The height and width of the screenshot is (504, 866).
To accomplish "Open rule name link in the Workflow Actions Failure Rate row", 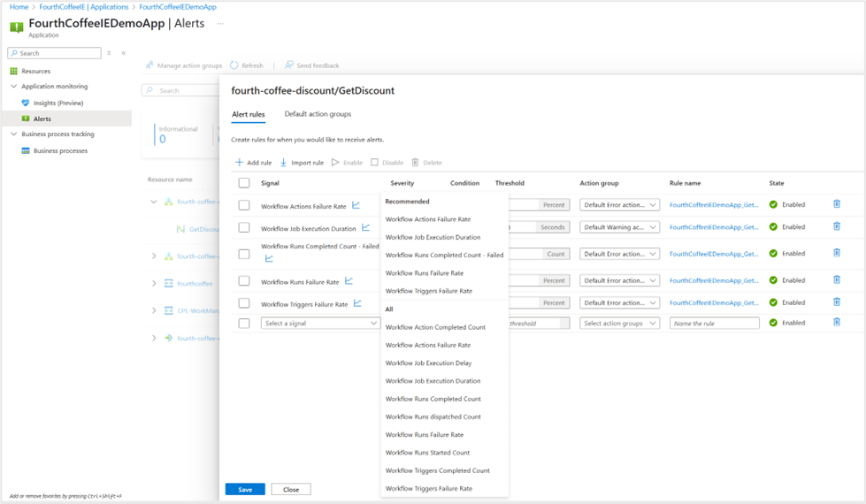I will 714,205.
